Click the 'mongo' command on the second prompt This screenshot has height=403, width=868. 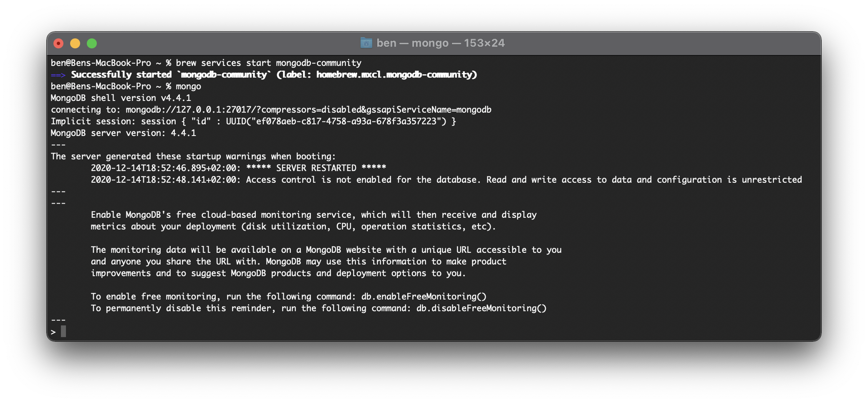point(188,86)
